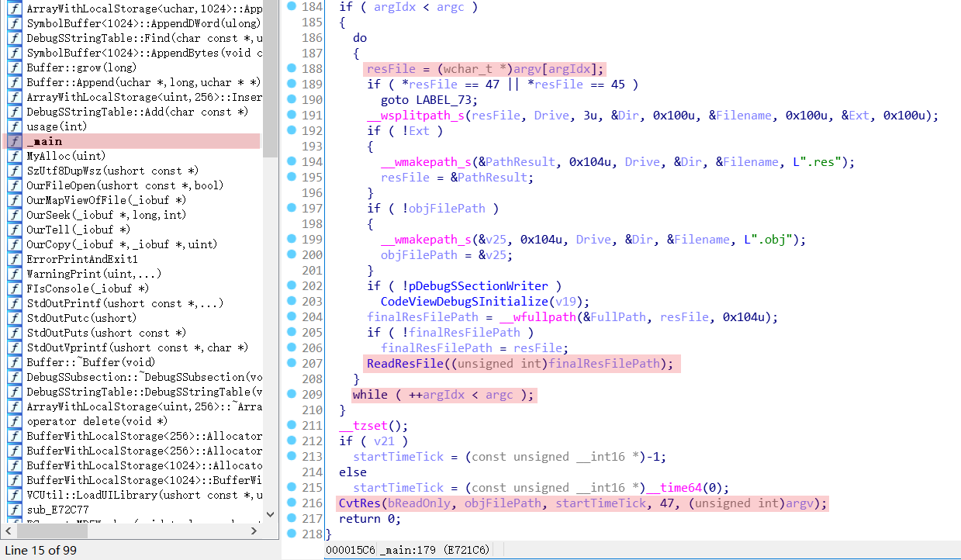961x560 pixels.
Task: Toggle the breakpoint dot on line 216
Action: (292, 503)
